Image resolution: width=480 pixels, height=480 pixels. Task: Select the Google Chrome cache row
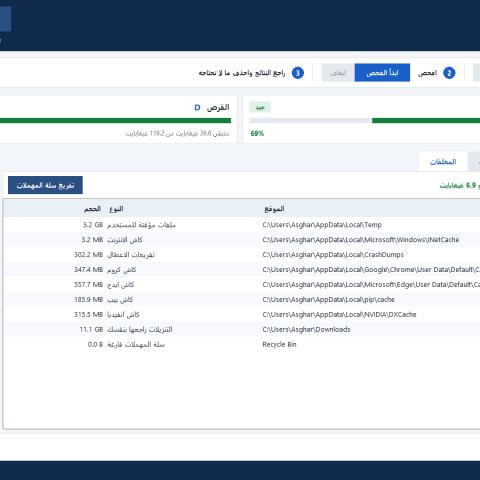click(242, 270)
